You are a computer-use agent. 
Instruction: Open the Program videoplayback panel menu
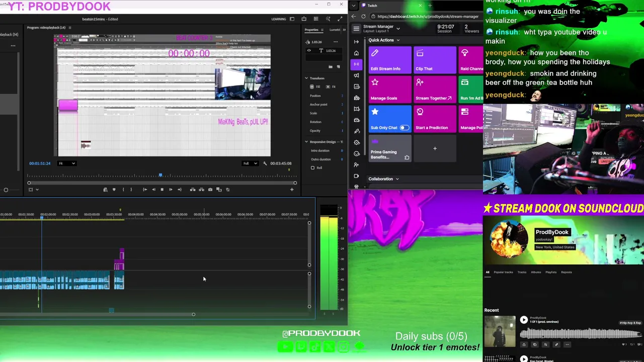click(70, 28)
